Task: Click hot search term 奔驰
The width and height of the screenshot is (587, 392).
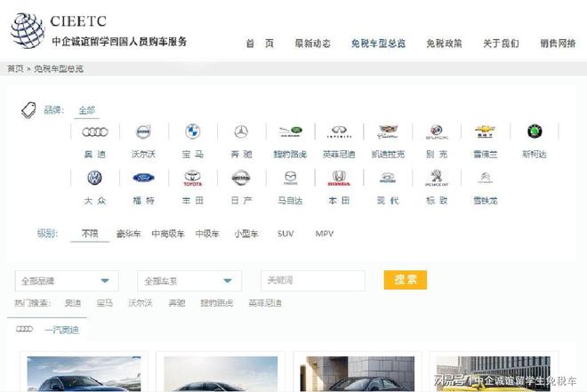Action: 177,303
